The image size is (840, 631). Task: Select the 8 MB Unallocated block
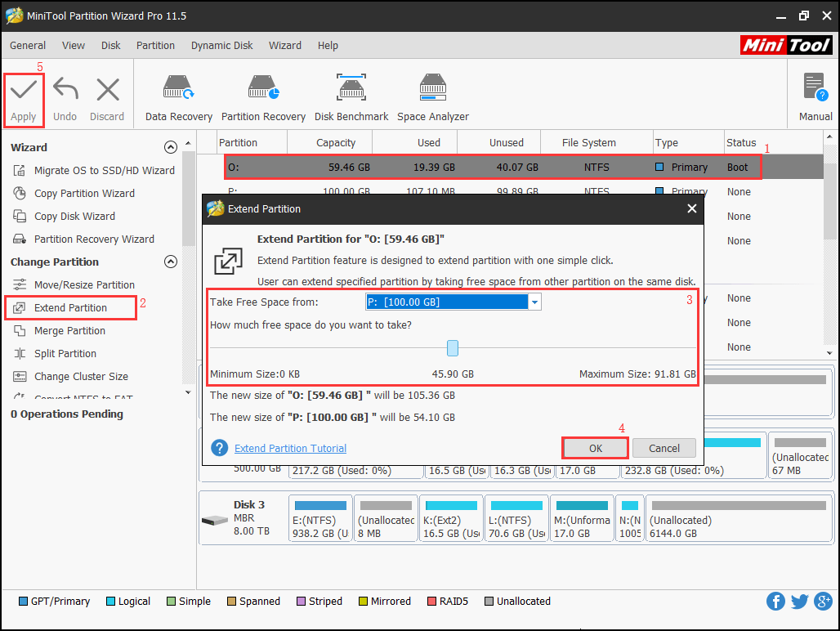click(x=386, y=518)
